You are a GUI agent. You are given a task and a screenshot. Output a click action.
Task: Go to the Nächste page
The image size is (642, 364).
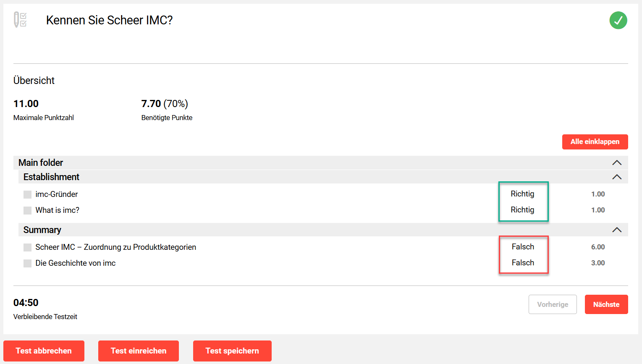click(x=606, y=304)
